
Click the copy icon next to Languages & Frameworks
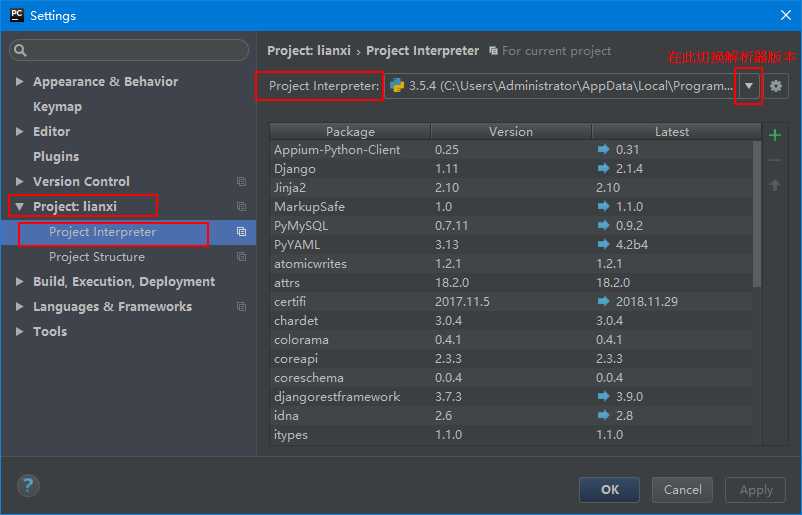point(241,306)
